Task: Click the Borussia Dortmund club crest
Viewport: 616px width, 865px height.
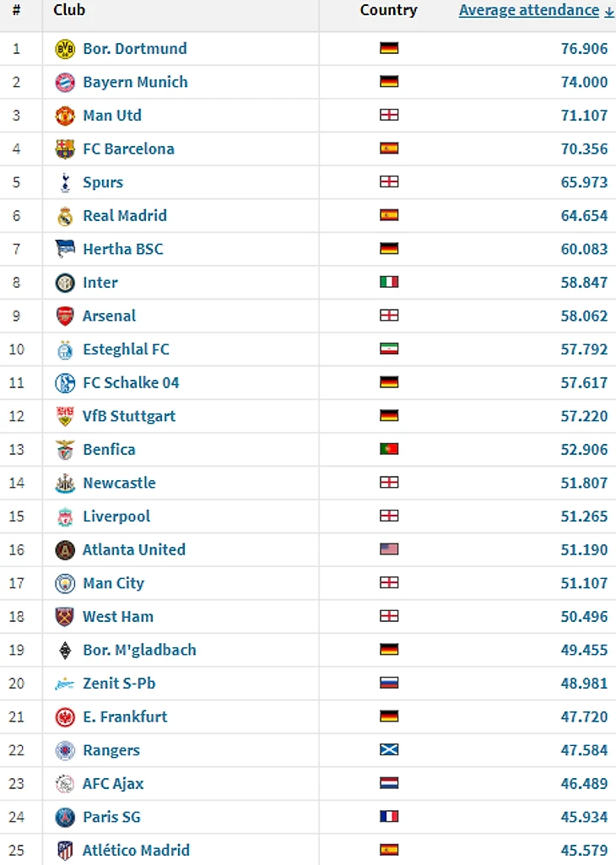Action: (65, 49)
